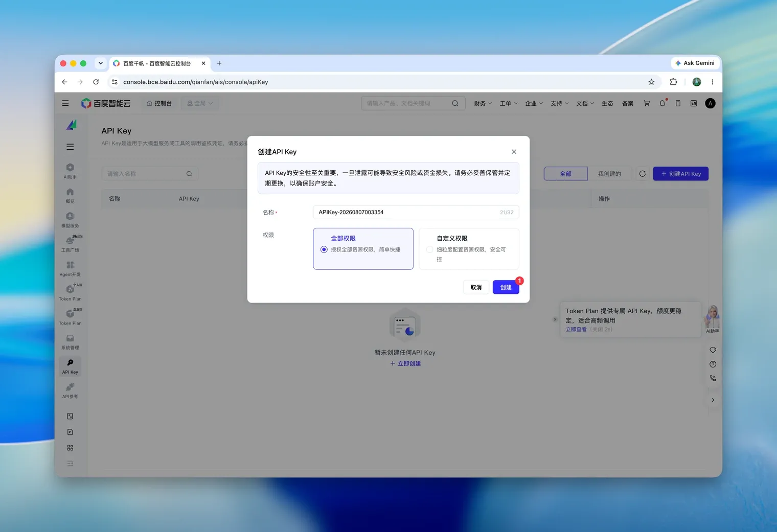Image resolution: width=777 pixels, height=532 pixels.
Task: Click the 创建API Key button on page
Action: click(x=680, y=174)
